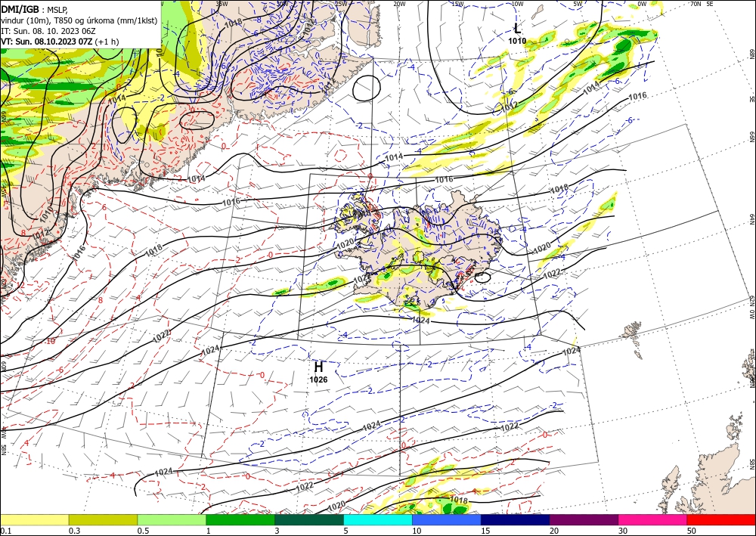The image size is (756, 536).
Task: Click the 1026 pressure value under H
Action: (x=318, y=380)
